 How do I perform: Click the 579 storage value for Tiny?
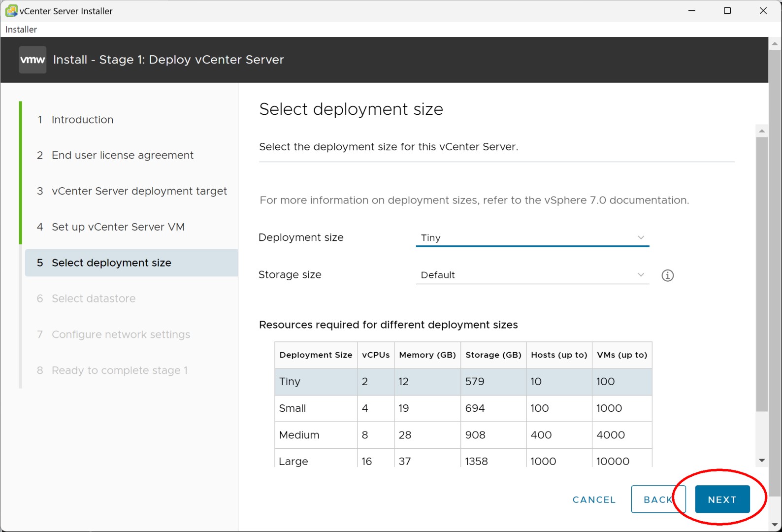[475, 382]
